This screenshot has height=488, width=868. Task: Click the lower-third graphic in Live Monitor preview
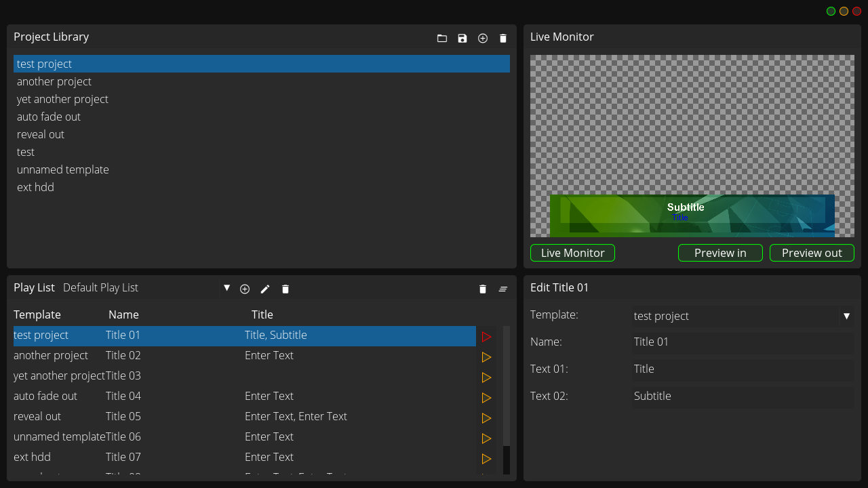(x=692, y=216)
